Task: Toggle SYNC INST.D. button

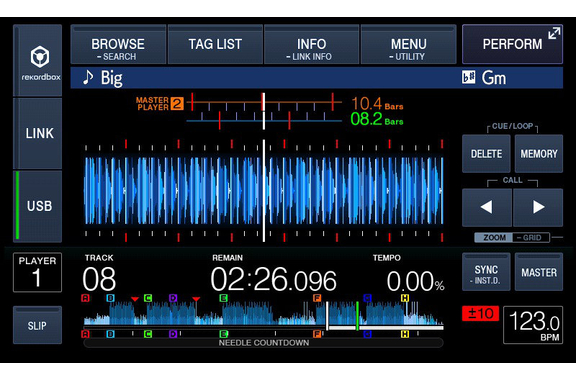Action: [486, 272]
